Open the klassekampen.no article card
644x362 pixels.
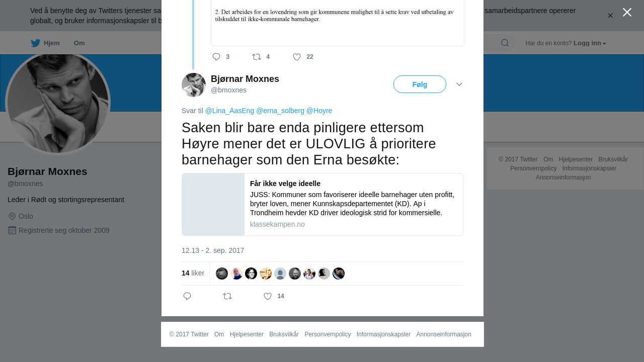pos(323,204)
